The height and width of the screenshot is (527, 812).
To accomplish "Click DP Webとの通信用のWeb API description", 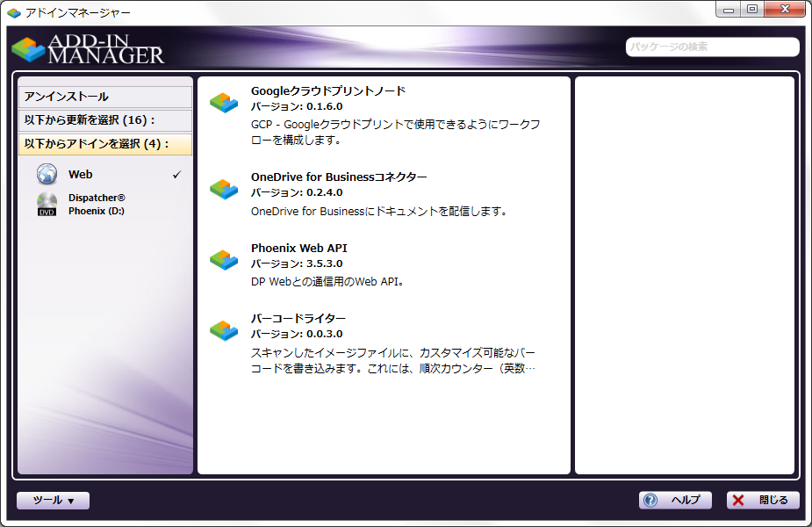I will click(327, 282).
